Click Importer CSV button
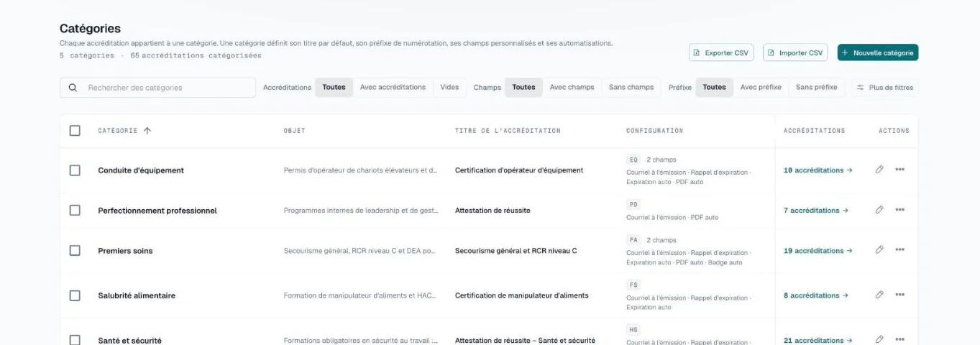This screenshot has height=345, width=980. tap(795, 52)
